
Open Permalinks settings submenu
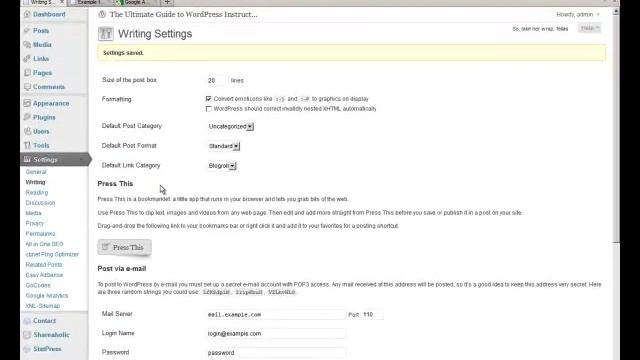(40, 233)
